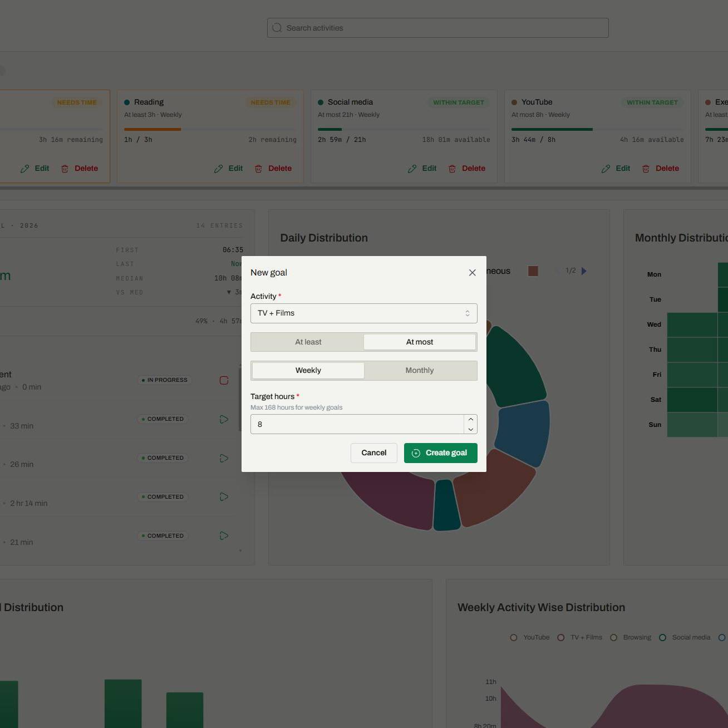Click the Daily Distribution heading
The width and height of the screenshot is (728, 728).
(324, 238)
